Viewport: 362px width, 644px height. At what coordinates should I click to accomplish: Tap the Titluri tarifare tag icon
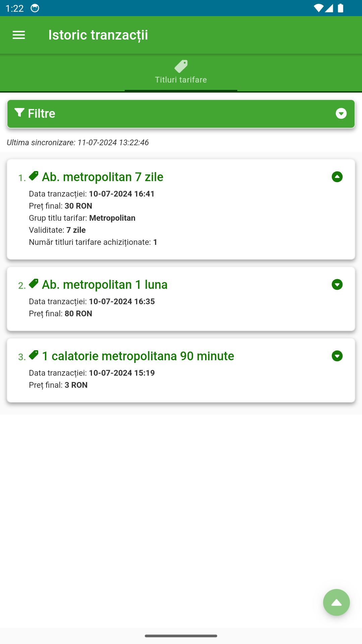(181, 66)
